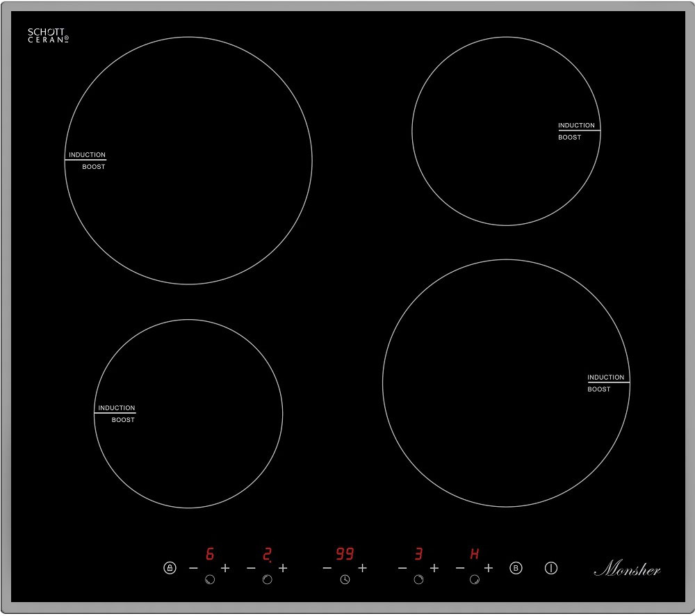Image resolution: width=695 pixels, height=616 pixels.
Task: Activate the Boost (B) button
Action: (516, 568)
